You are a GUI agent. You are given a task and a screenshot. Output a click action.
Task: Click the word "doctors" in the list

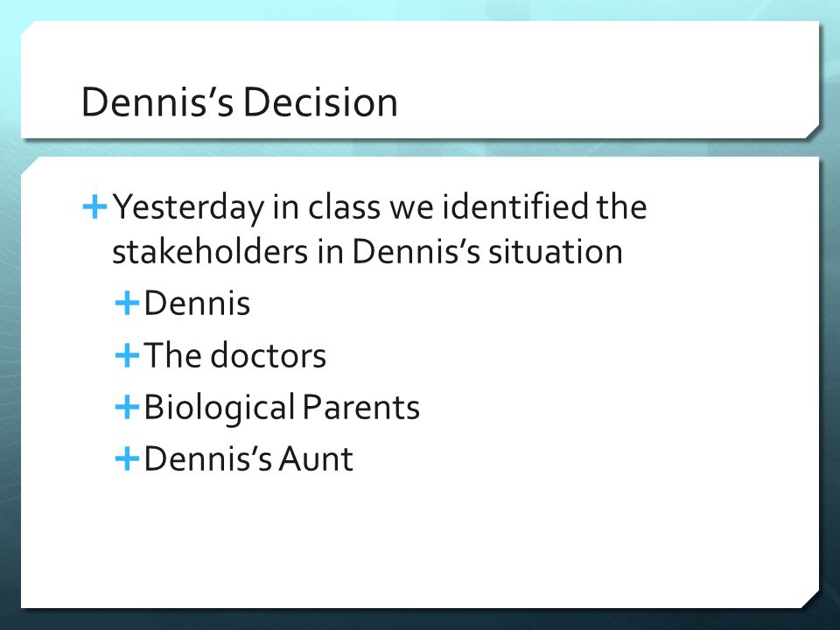[x=268, y=355]
